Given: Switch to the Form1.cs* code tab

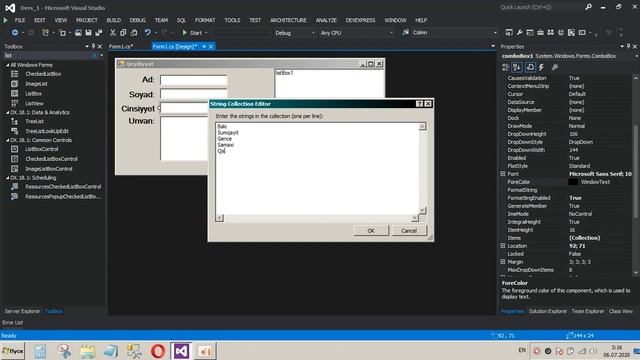Looking at the screenshot, I should click(x=121, y=47).
